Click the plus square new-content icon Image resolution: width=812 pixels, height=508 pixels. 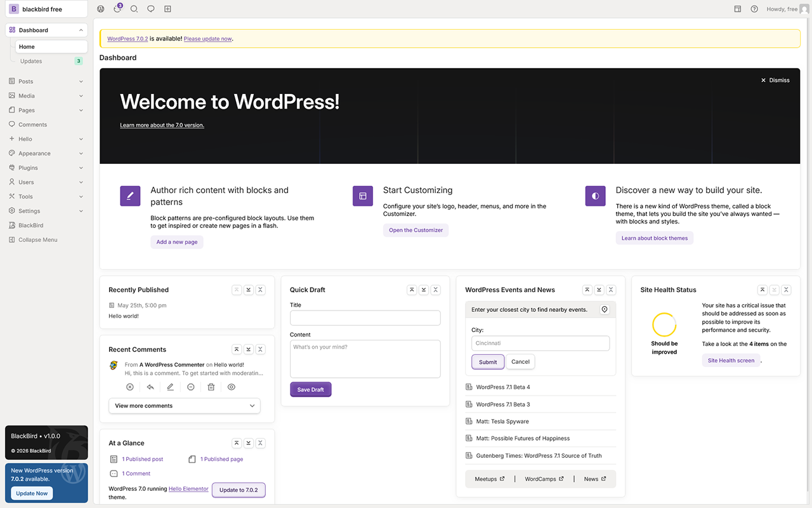click(167, 9)
